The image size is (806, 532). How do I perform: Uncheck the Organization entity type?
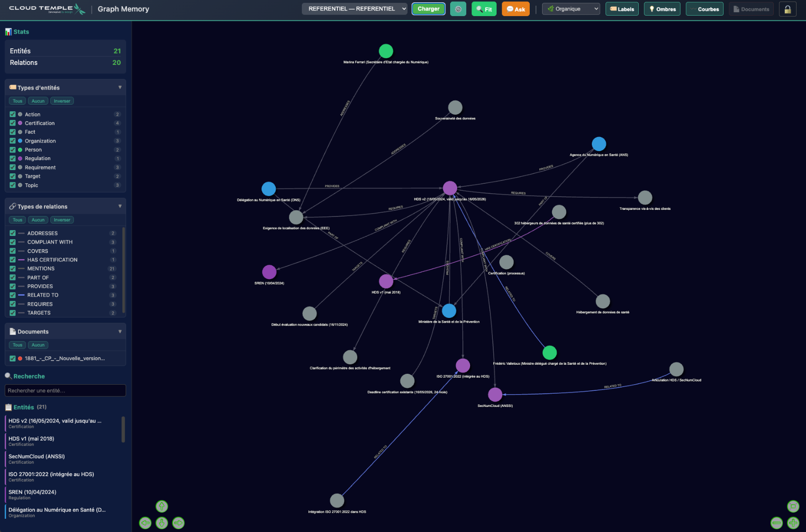(12, 141)
